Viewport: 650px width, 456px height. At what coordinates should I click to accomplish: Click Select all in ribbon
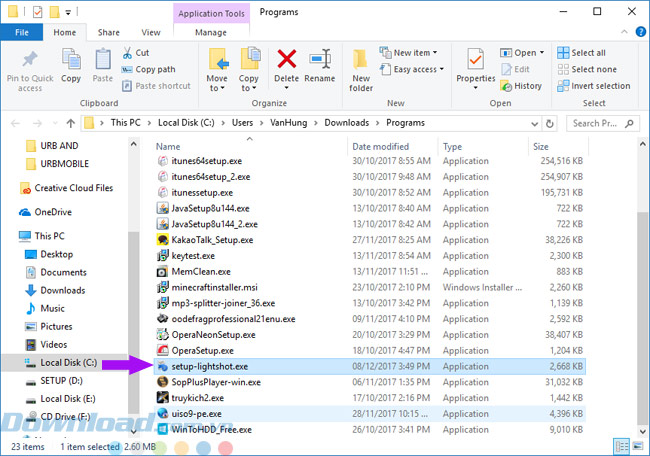coord(587,53)
